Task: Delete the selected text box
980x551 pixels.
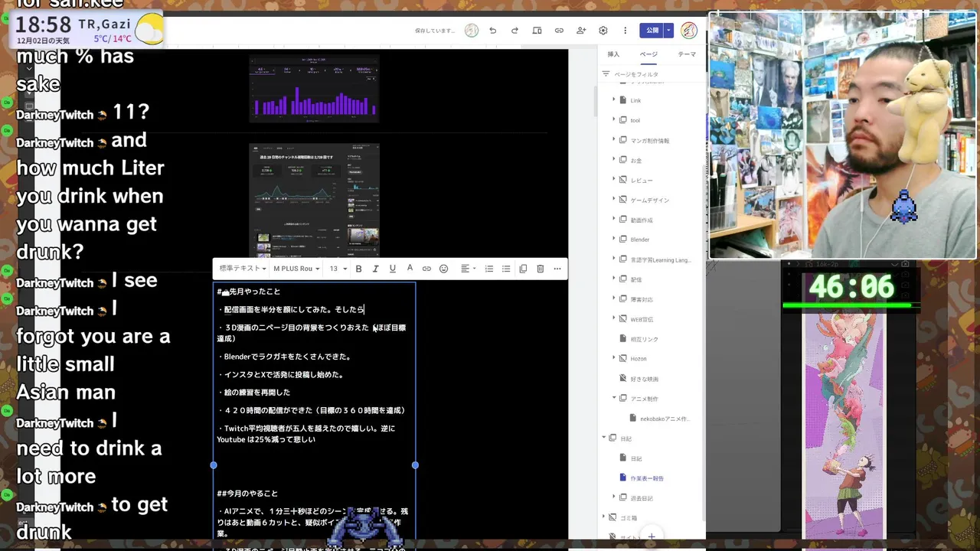Action: (x=540, y=269)
